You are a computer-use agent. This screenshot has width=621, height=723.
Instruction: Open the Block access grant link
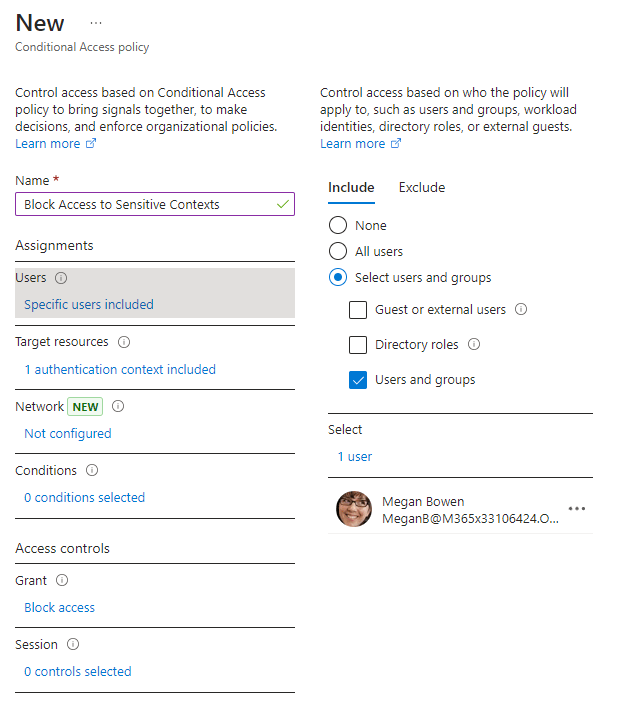coord(60,608)
